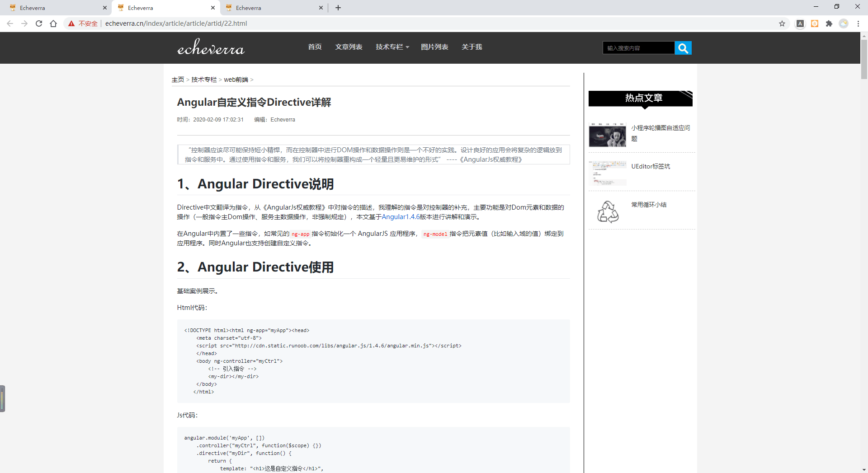Image resolution: width=868 pixels, height=473 pixels.
Task: Click the blue search magnifier button
Action: pyautogui.click(x=683, y=48)
